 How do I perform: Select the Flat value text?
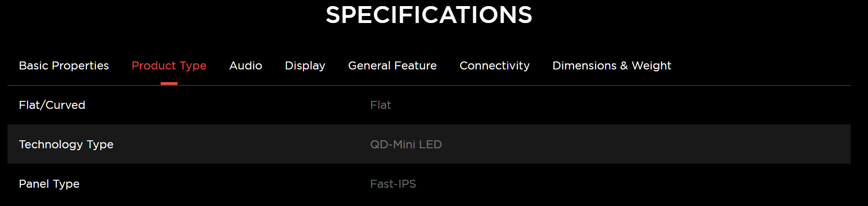(x=380, y=105)
